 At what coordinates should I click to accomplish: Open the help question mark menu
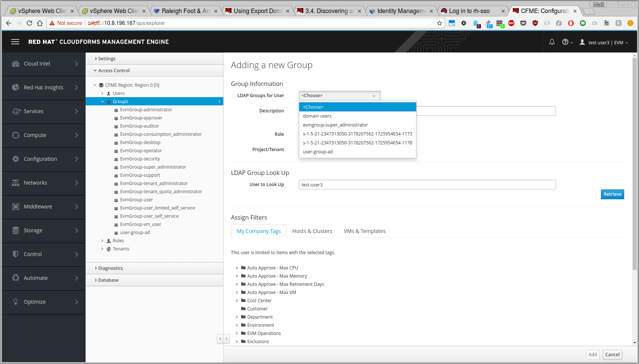[x=566, y=42]
